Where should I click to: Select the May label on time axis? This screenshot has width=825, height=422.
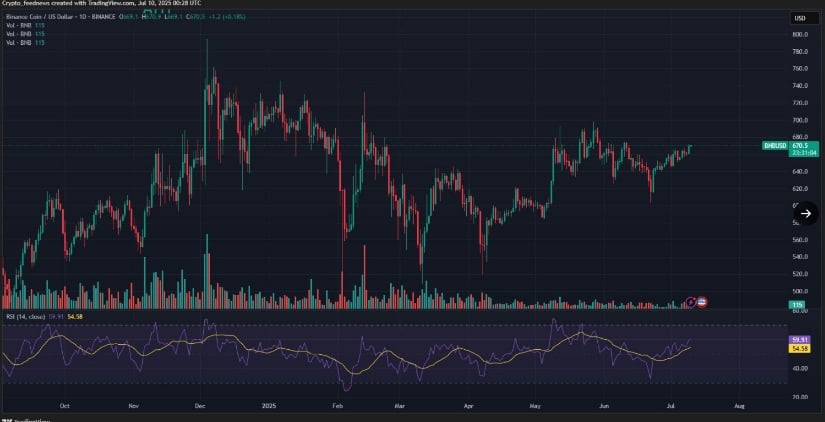[x=536, y=406]
